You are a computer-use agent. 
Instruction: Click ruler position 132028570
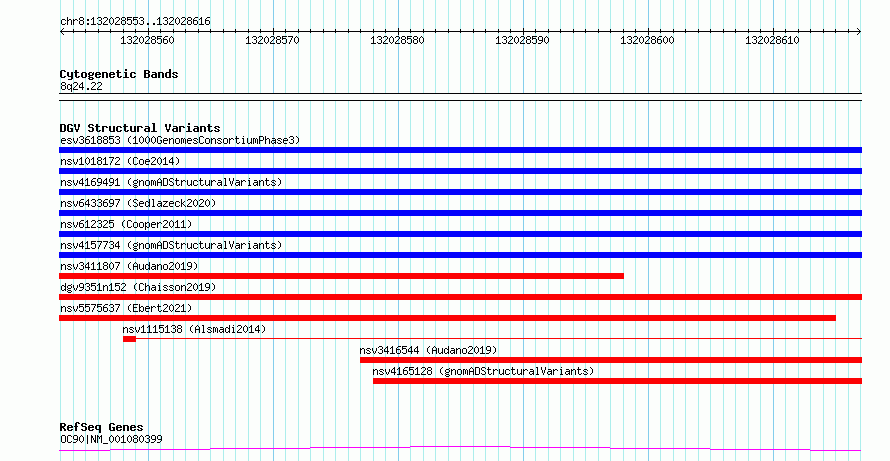click(272, 40)
